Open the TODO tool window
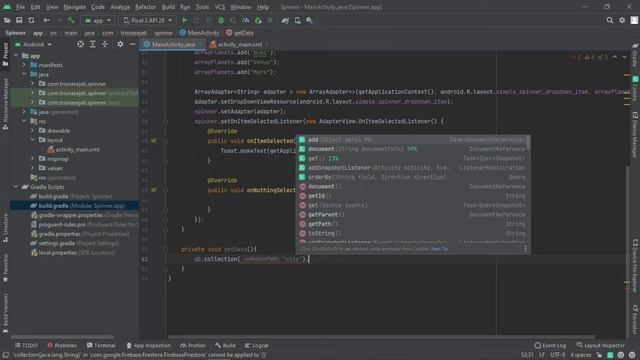Image resolution: width=640 pixels, height=360 pixels. [x=26, y=345]
